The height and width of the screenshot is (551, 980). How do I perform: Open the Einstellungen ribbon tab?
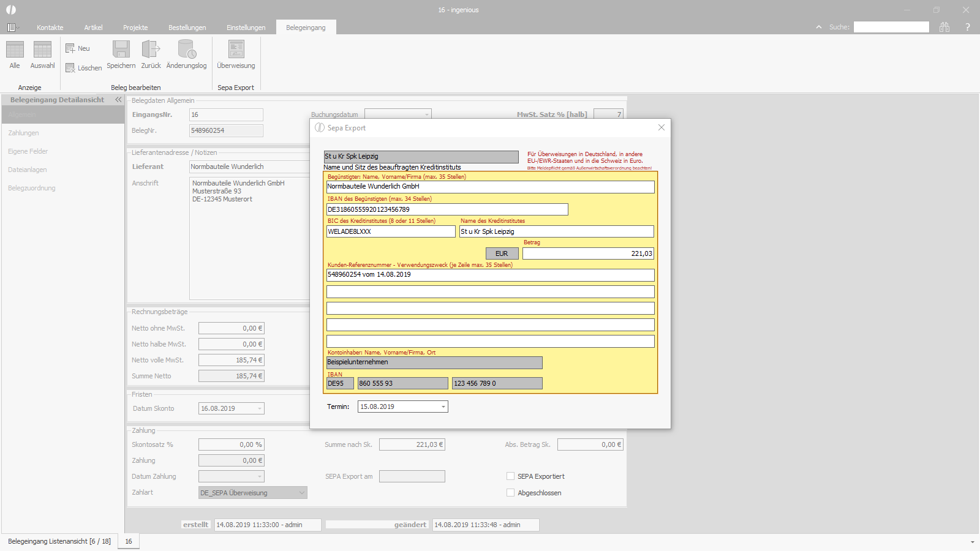(246, 28)
